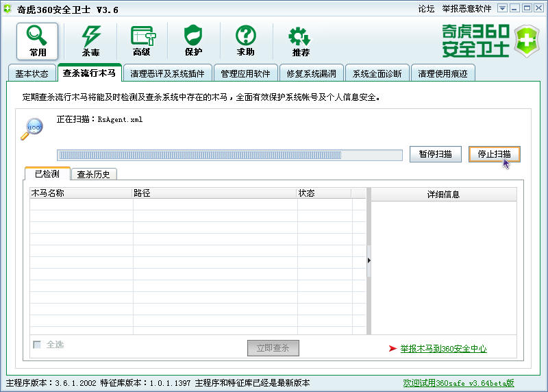This screenshot has width=548, height=392.
Task: Open the title bar dropdown menu arrow
Action: (502, 8)
